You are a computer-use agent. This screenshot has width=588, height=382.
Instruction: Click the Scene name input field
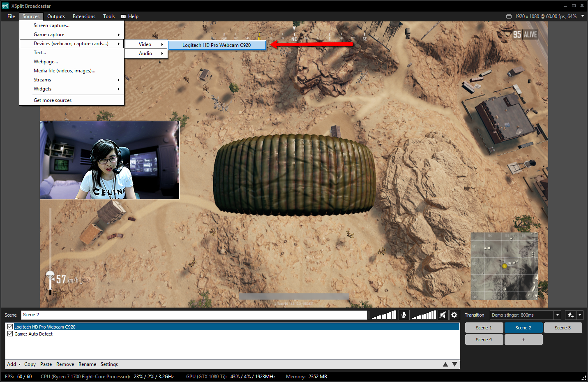pos(194,315)
